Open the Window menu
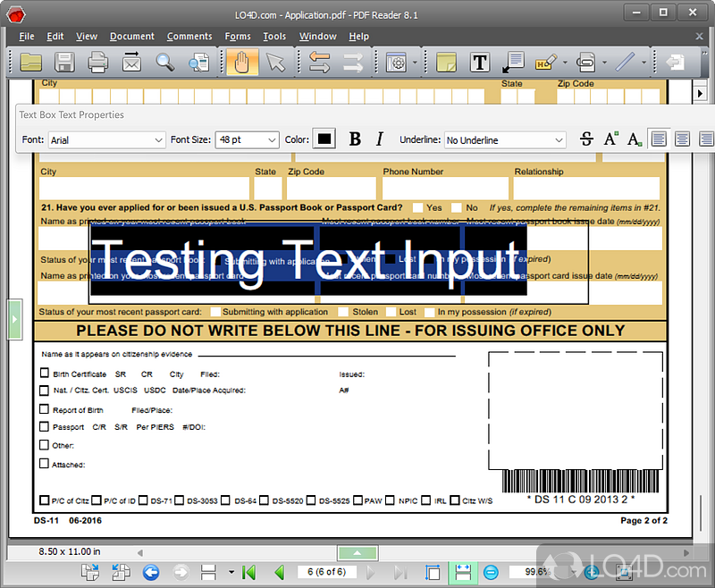The image size is (715, 588). coord(318,37)
